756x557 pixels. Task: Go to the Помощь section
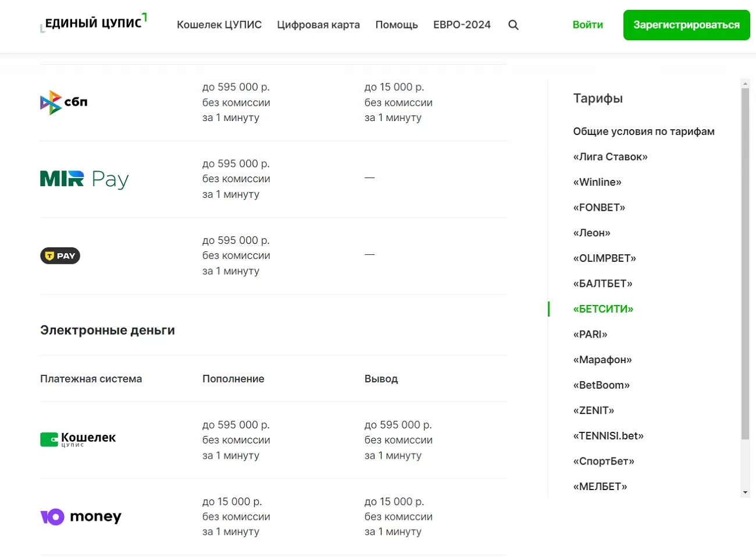point(397,25)
